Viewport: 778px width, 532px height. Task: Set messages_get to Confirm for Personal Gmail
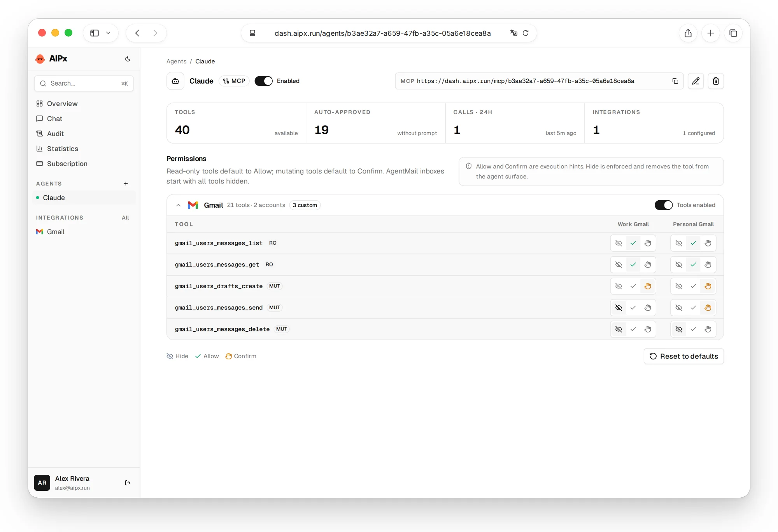(x=708, y=264)
